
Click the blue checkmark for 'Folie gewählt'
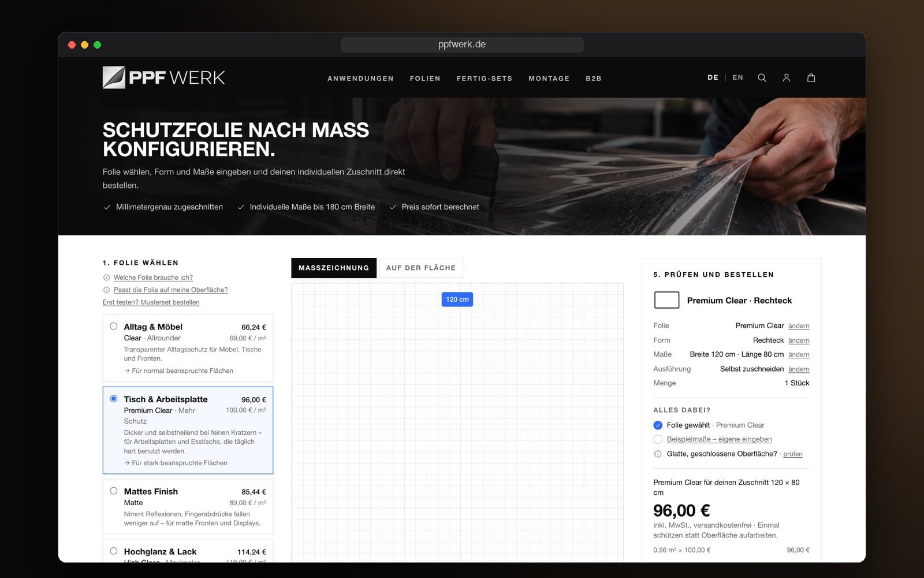[658, 425]
